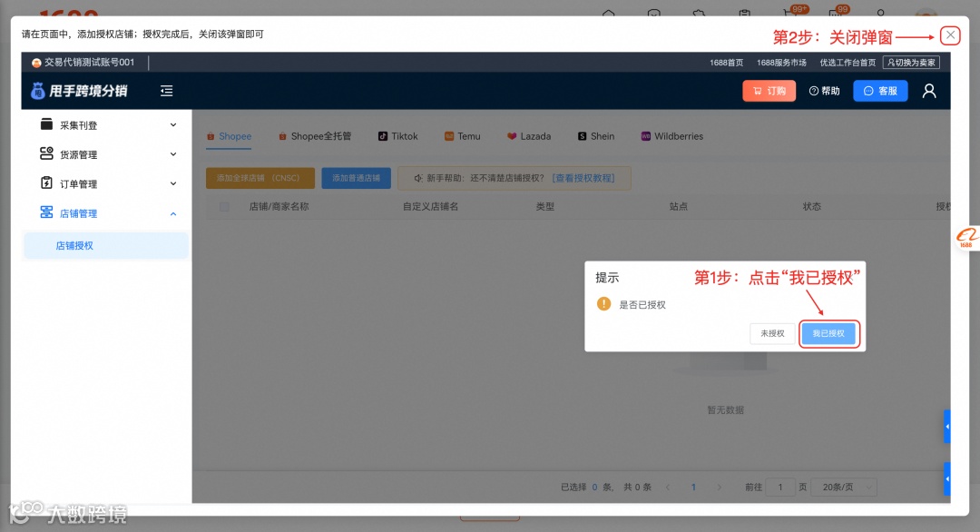Toggle the sidebar collapse hamburger icon
Image resolution: width=980 pixels, height=532 pixels.
coord(166,92)
